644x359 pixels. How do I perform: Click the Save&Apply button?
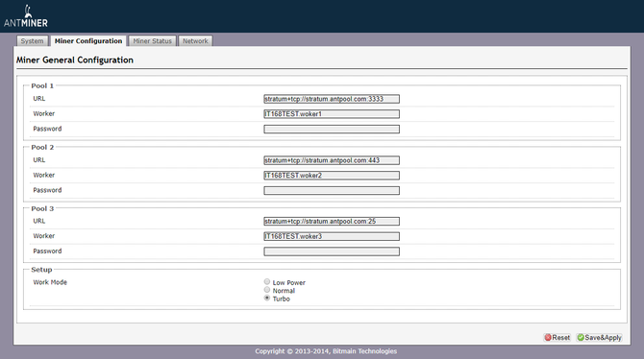point(599,338)
